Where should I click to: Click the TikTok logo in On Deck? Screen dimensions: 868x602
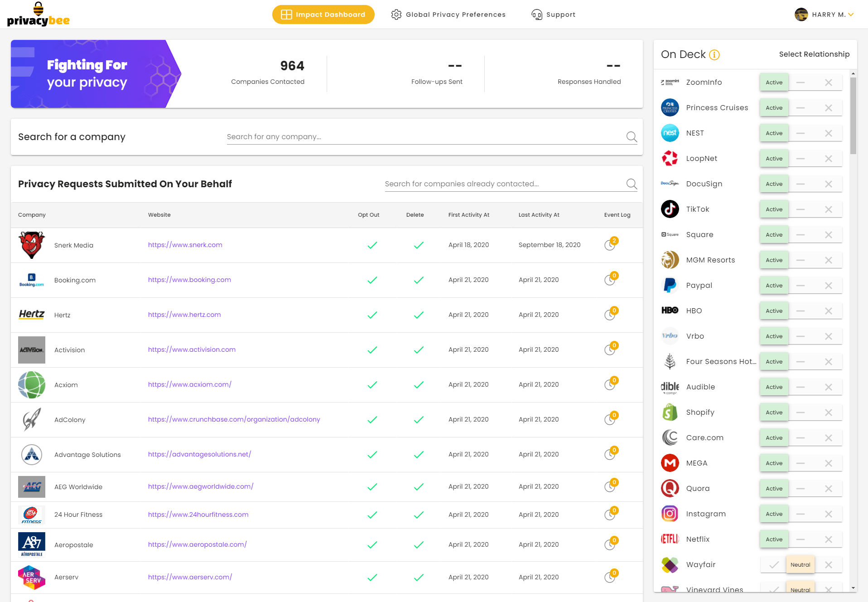(670, 209)
